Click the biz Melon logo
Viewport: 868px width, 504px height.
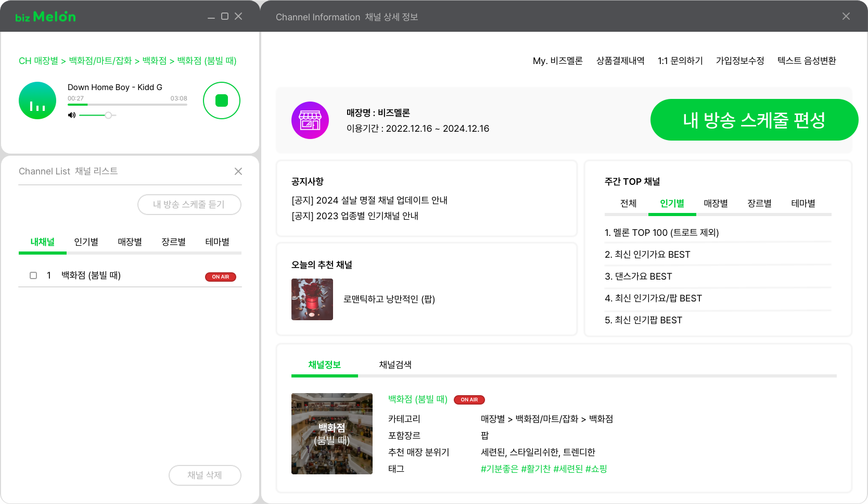[46, 17]
